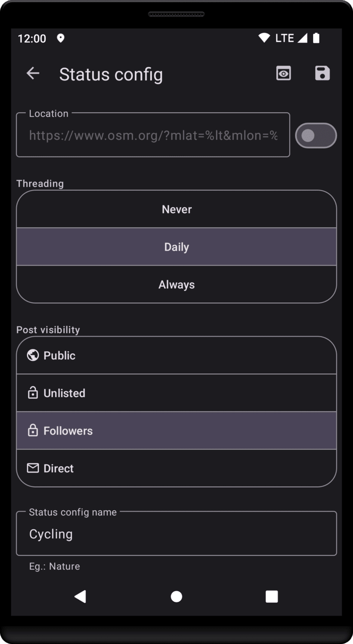Click the padlock icon beside Followers
The width and height of the screenshot is (353, 644).
tap(33, 431)
